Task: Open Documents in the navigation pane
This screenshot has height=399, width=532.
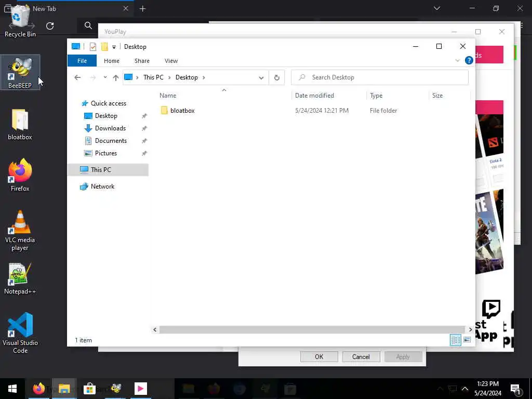Action: pyautogui.click(x=111, y=141)
